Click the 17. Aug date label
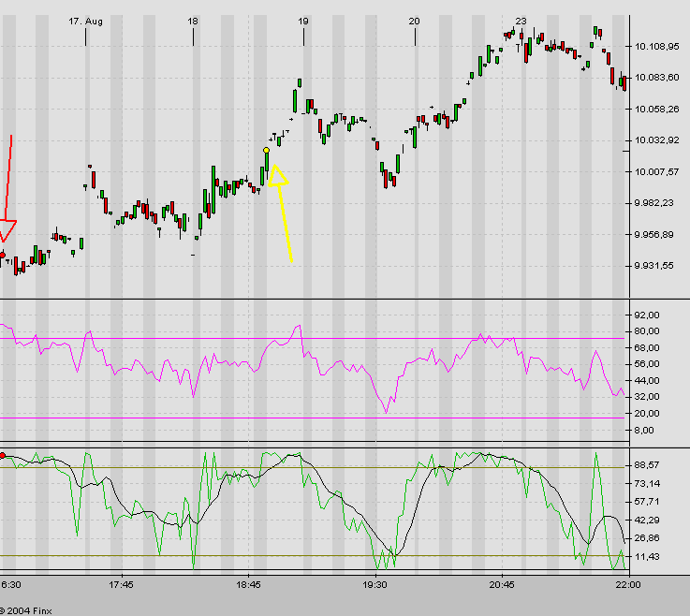Viewport: 690px width, 616px height. coord(85,20)
